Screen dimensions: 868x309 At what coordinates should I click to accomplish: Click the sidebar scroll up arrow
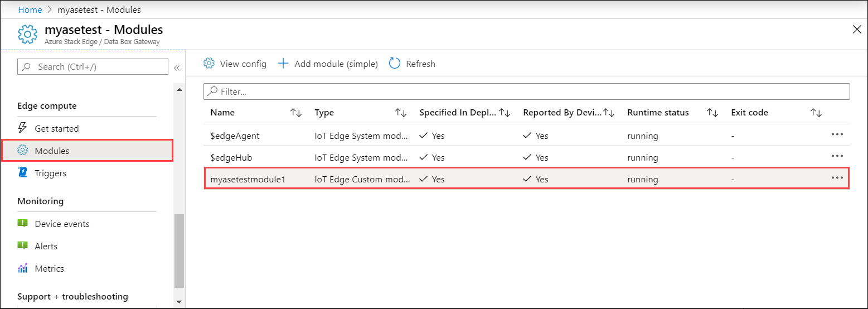pyautogui.click(x=179, y=89)
